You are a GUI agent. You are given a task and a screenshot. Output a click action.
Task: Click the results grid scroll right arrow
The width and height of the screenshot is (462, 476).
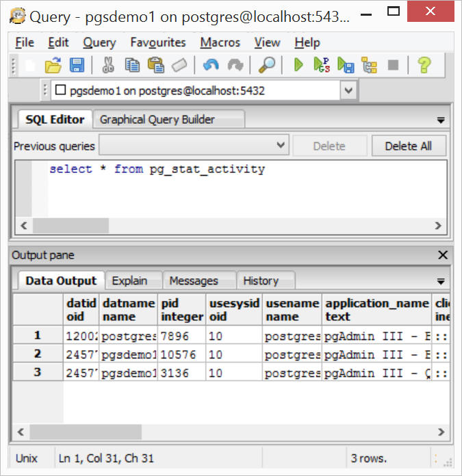click(441, 432)
